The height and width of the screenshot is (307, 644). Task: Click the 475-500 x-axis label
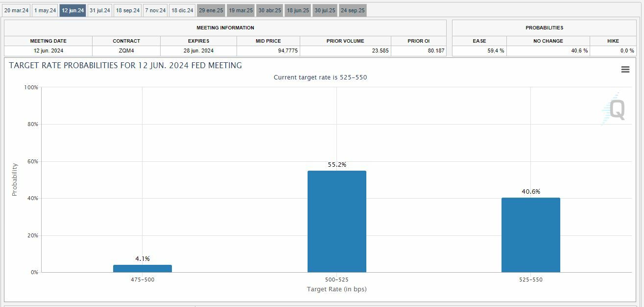tap(143, 280)
